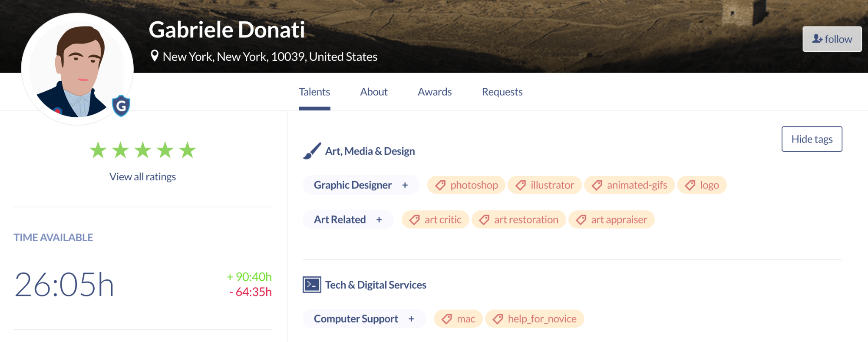Viewport: 868px width, 342px height.
Task: Expand the Graphic Designer plus sign
Action: (405, 185)
